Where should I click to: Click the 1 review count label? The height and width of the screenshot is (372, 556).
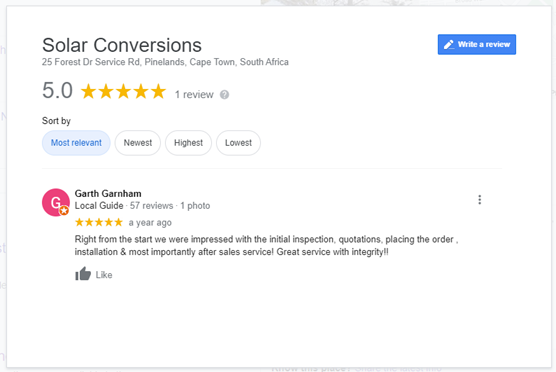click(x=194, y=95)
